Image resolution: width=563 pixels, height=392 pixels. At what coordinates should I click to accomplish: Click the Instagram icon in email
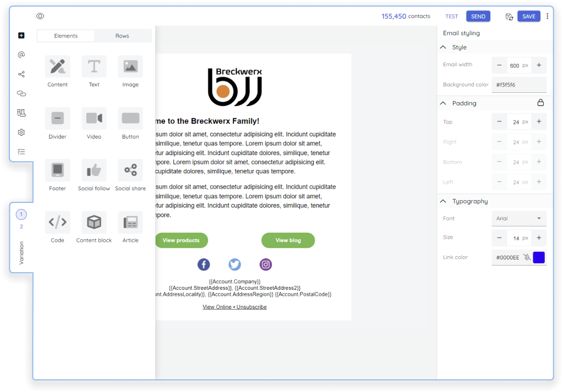pyautogui.click(x=266, y=264)
